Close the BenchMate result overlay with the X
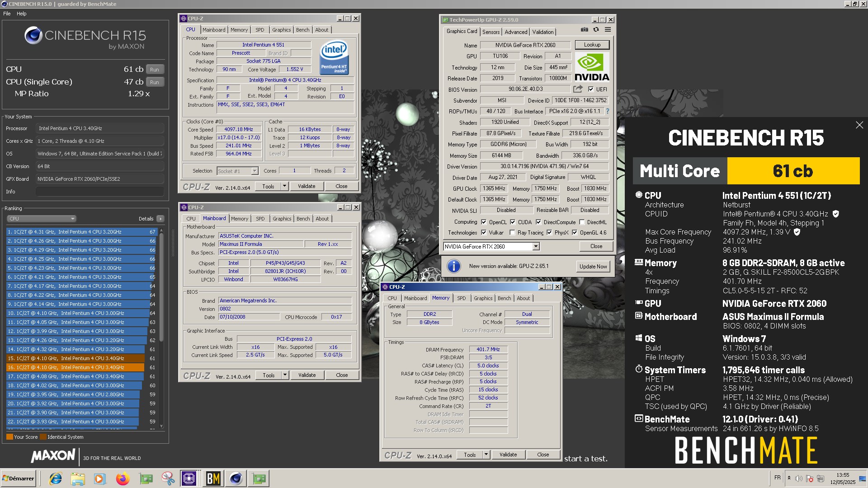Image resolution: width=868 pixels, height=488 pixels. [x=859, y=125]
